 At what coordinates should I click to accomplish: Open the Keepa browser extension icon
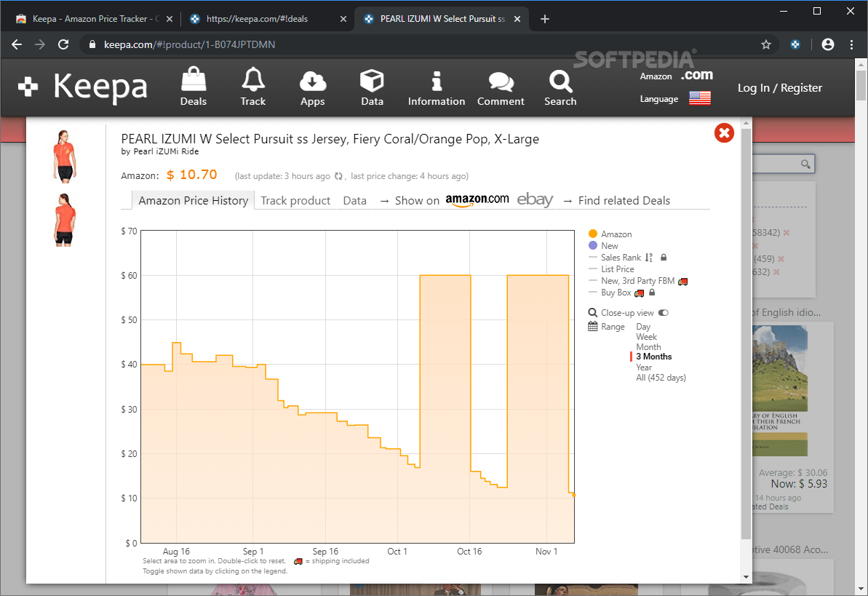click(x=795, y=44)
